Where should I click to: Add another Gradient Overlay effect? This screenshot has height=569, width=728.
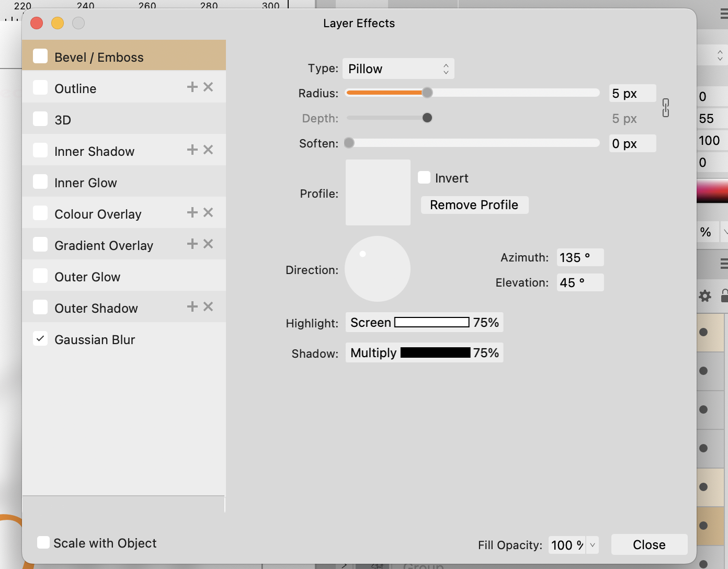(192, 244)
